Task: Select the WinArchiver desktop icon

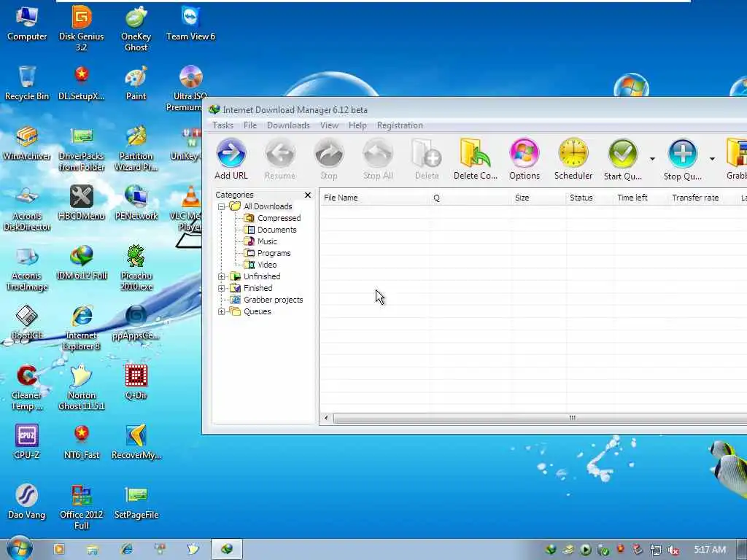Action: (x=27, y=144)
